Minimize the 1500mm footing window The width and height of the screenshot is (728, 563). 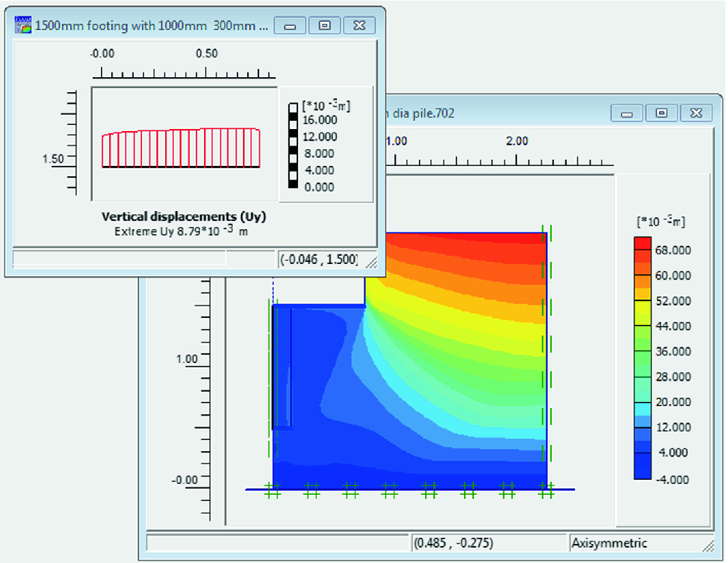pyautogui.click(x=290, y=25)
